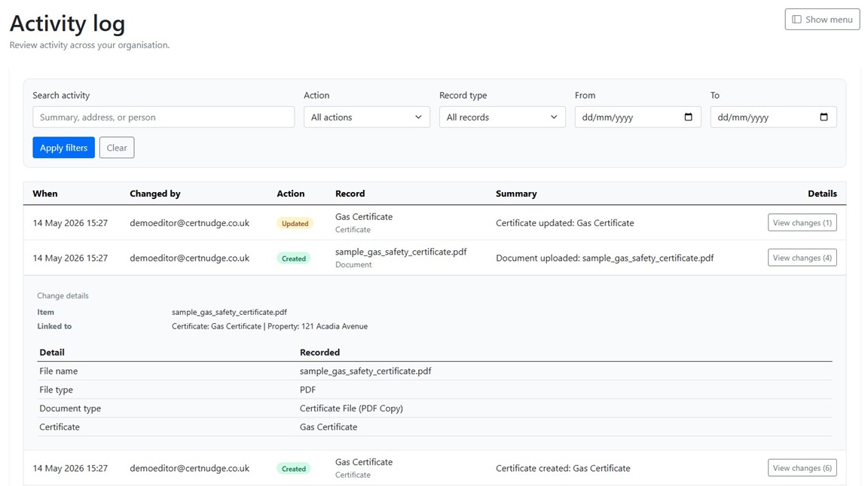Click the To date field

click(773, 118)
